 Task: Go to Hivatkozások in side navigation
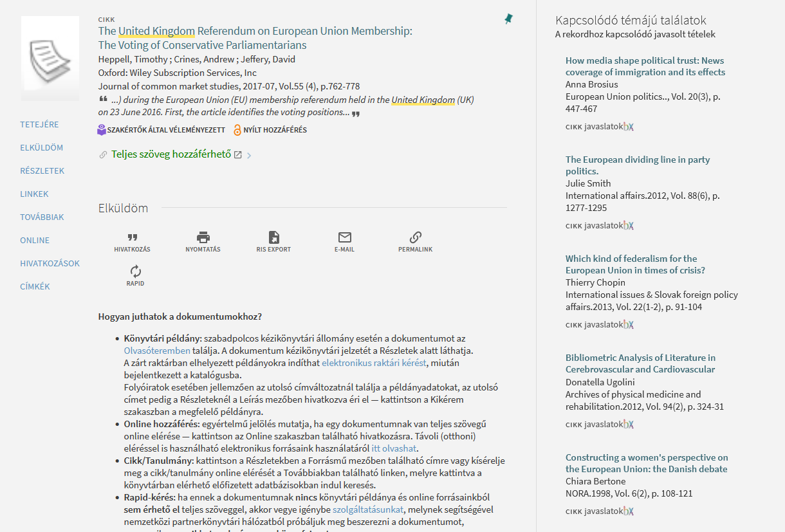tap(50, 264)
